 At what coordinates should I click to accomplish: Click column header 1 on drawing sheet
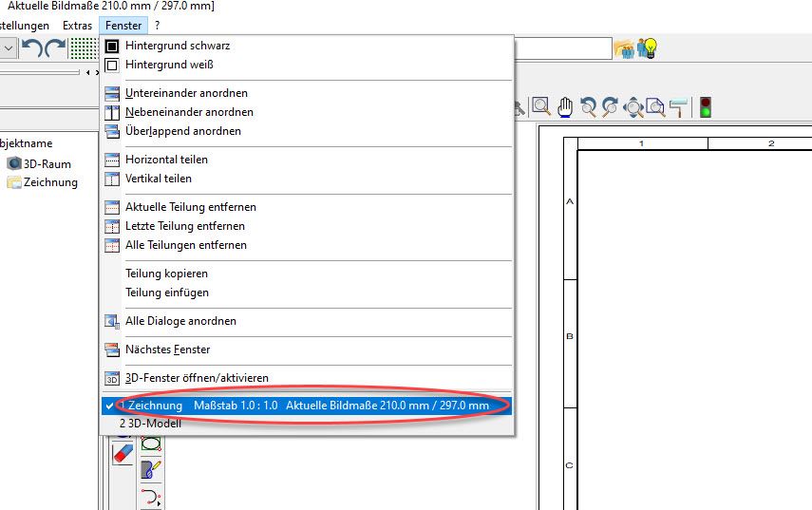tap(642, 143)
